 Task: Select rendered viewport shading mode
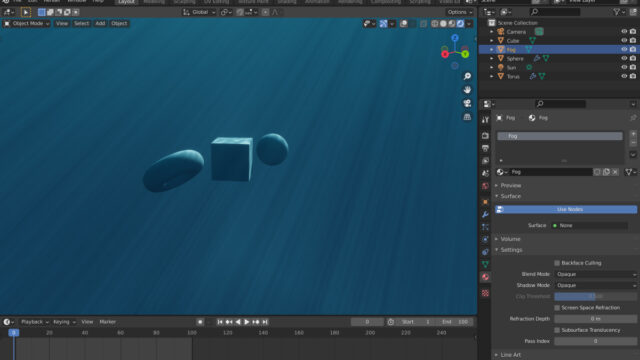(460, 24)
